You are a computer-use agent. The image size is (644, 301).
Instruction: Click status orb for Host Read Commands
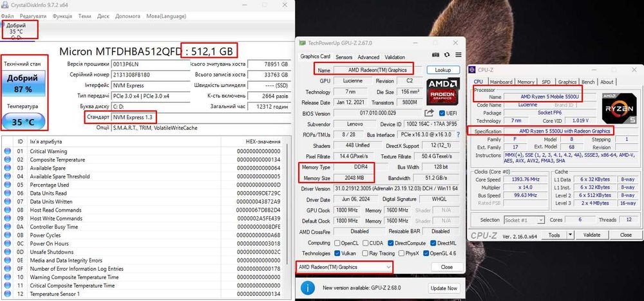click(x=7, y=210)
